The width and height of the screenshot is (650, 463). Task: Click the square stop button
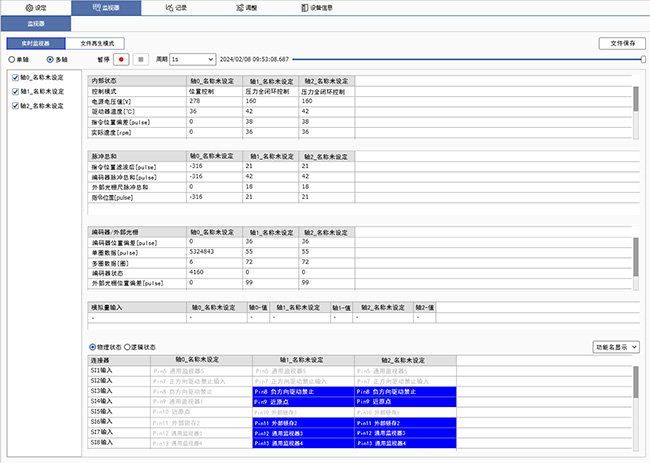(140, 60)
